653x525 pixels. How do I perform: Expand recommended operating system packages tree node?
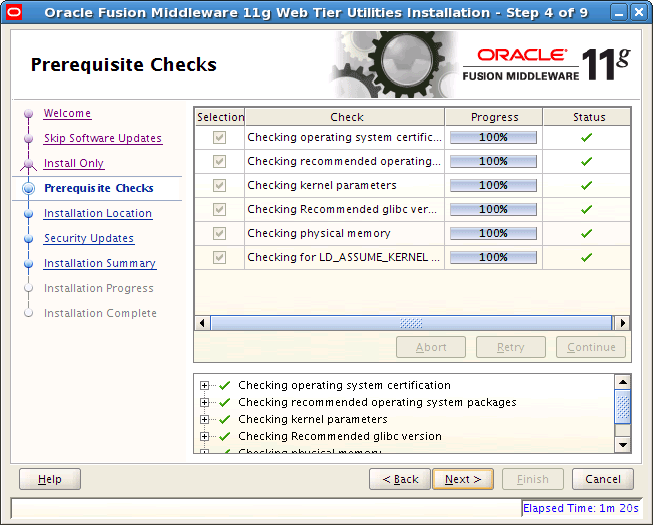coord(204,402)
